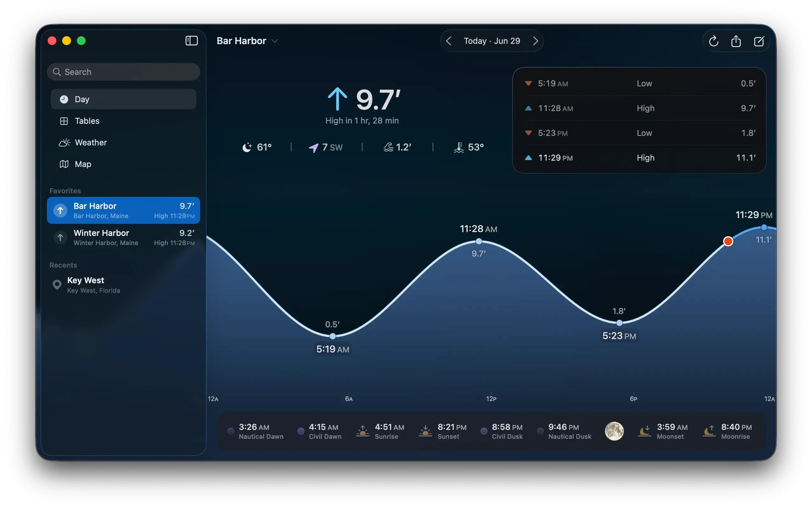Click the Moonset 3:59 AM time text
Screen dimensions: 812x508
(672, 427)
